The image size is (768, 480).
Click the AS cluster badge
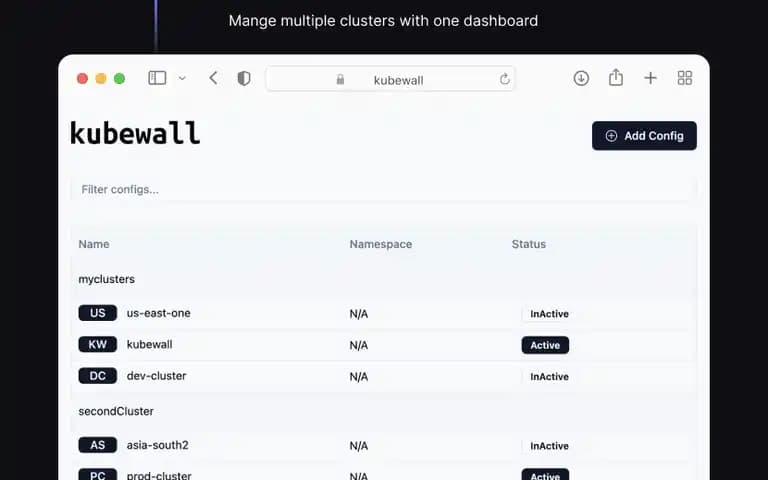pyautogui.click(x=97, y=445)
